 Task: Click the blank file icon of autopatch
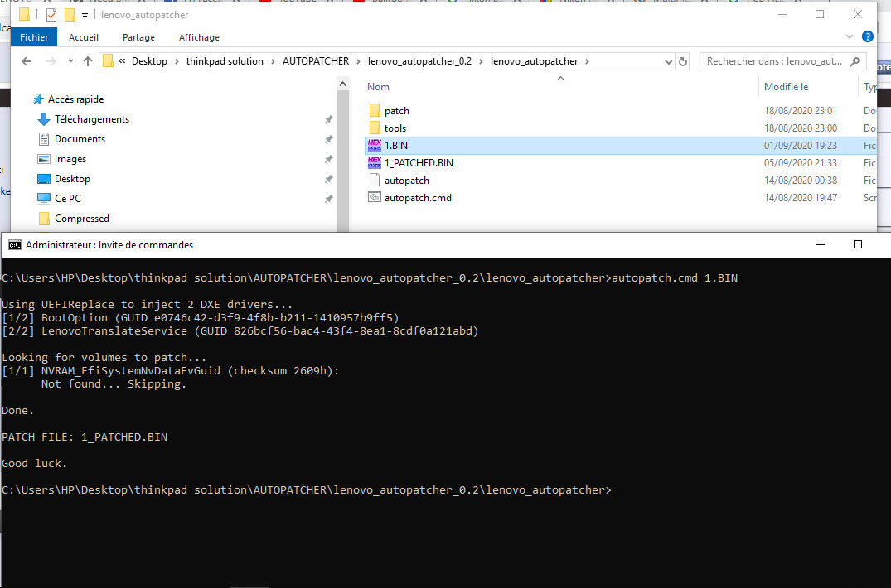tap(375, 180)
